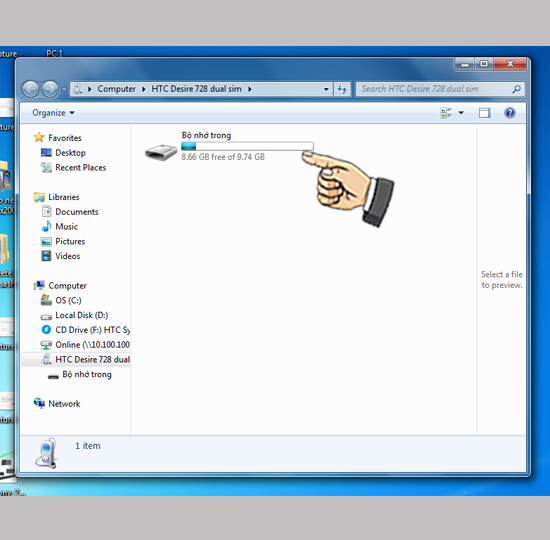The height and width of the screenshot is (540, 550).
Task: Select Favorites in the navigation pane
Action: pyautogui.click(x=65, y=138)
